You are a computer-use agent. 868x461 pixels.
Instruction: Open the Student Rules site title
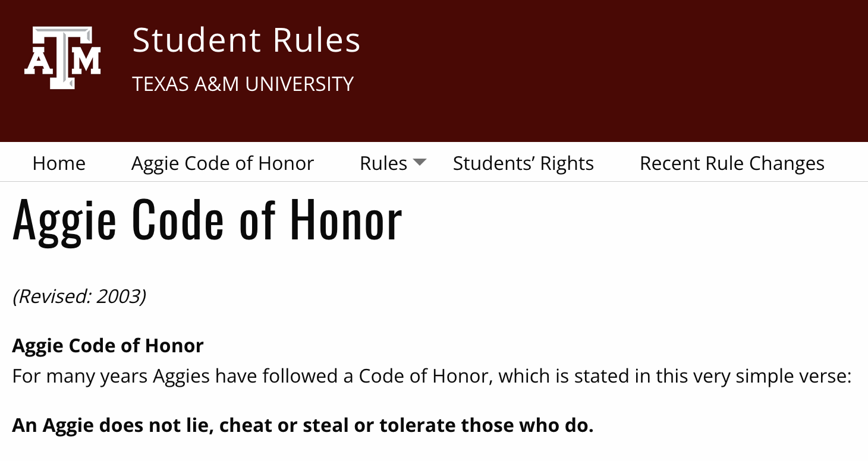pyautogui.click(x=246, y=40)
